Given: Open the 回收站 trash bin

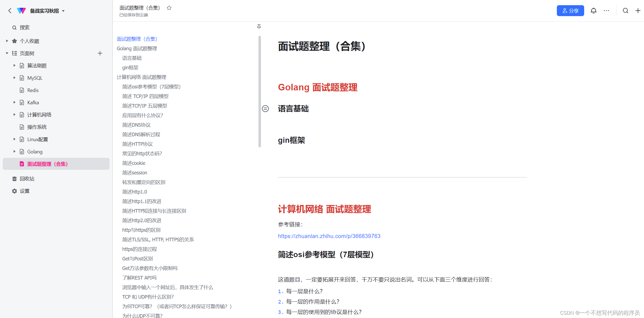Looking at the screenshot, I should (27, 179).
